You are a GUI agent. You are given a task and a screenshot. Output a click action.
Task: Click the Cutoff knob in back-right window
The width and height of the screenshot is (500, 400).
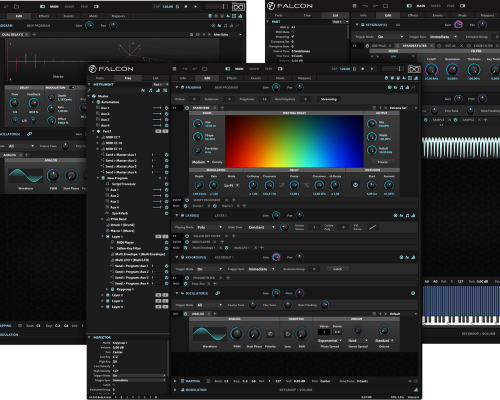point(431,70)
